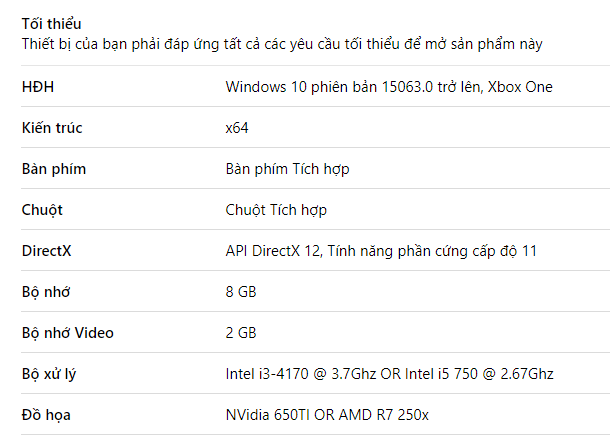Screen dimensions: 610x446
Task: Click the 8 GB memory value
Action: pyautogui.click(x=241, y=292)
